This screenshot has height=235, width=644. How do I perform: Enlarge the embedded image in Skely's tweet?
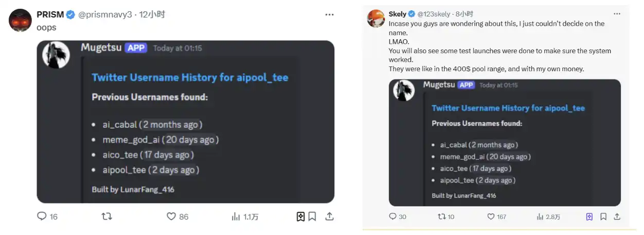click(505, 143)
